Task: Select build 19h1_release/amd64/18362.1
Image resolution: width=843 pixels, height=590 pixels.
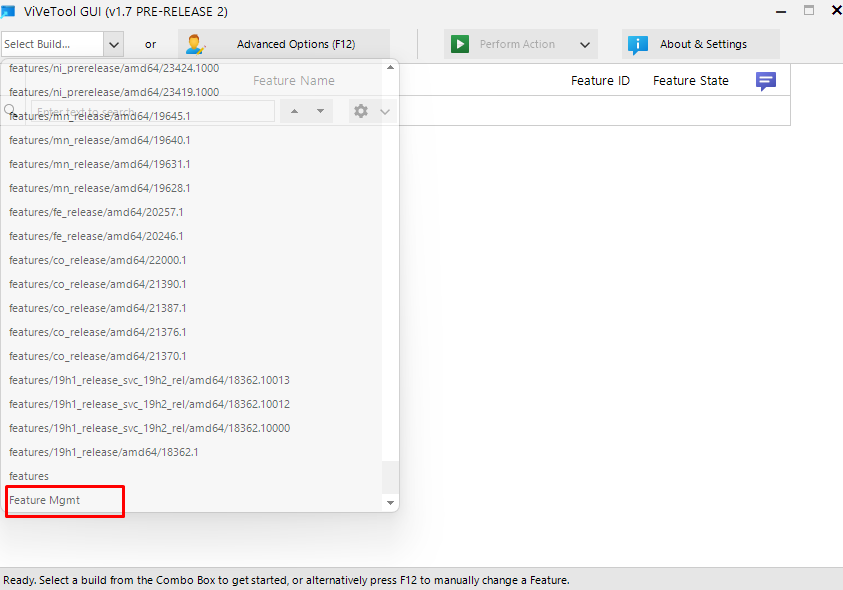Action: [104, 452]
